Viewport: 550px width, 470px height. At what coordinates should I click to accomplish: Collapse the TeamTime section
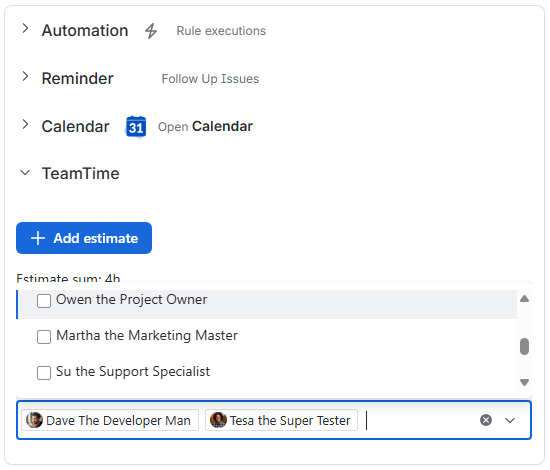(x=25, y=173)
